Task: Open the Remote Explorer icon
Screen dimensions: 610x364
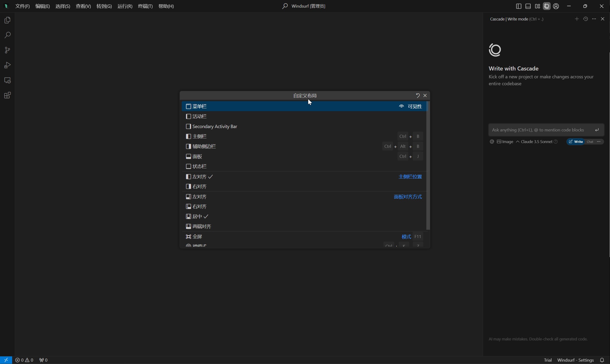Action: click(7, 80)
